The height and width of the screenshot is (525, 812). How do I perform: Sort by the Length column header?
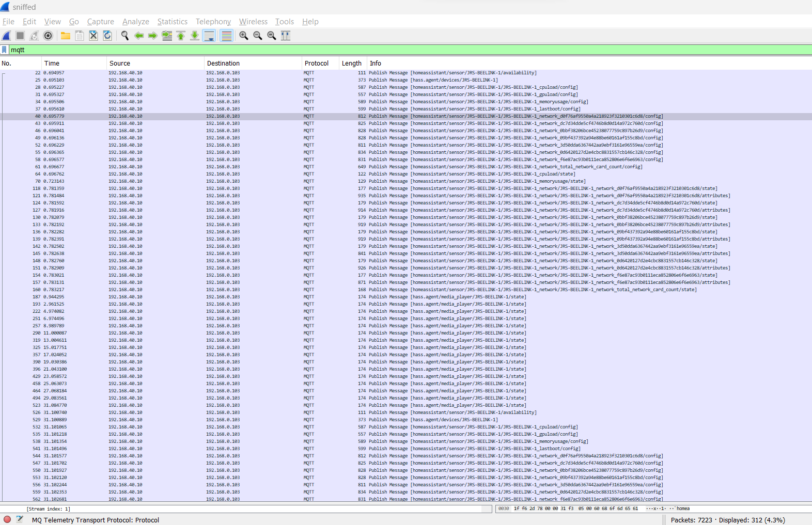tap(353, 63)
